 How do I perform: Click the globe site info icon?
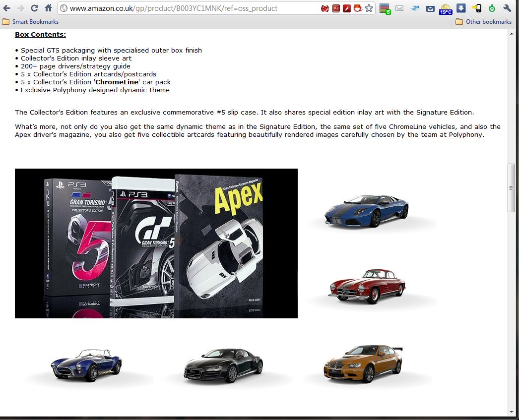coord(64,8)
